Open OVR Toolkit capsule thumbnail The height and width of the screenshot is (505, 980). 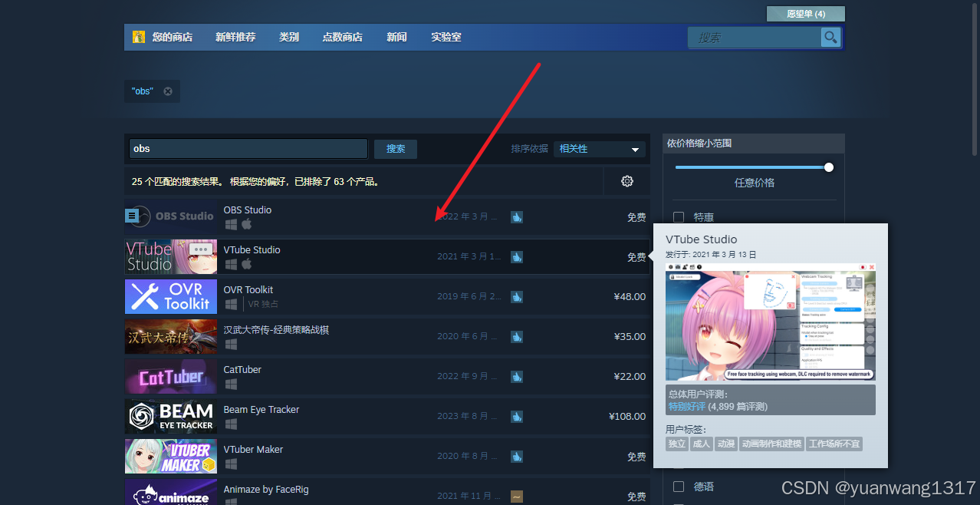click(x=171, y=296)
